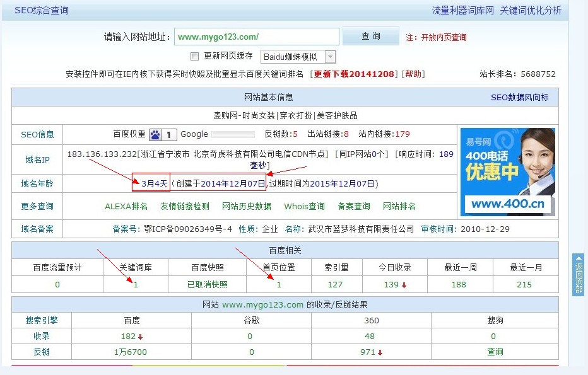The width and height of the screenshot is (588, 375).
Task: Click the 域名备案 row label
Action: pos(37,229)
